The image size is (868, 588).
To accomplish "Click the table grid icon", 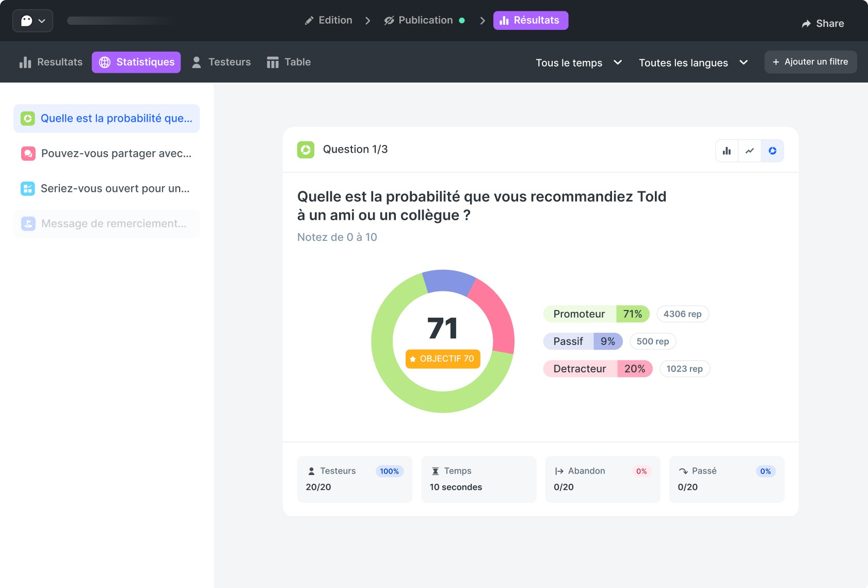I will (x=272, y=62).
